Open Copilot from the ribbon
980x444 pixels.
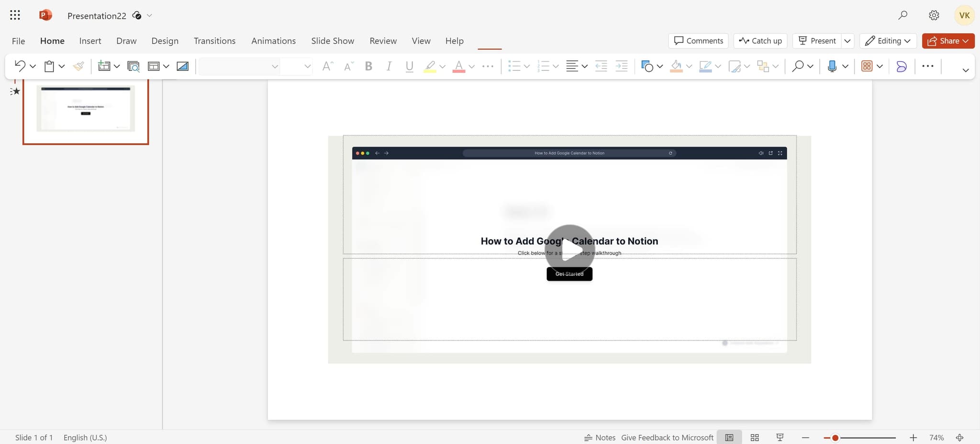coord(902,66)
